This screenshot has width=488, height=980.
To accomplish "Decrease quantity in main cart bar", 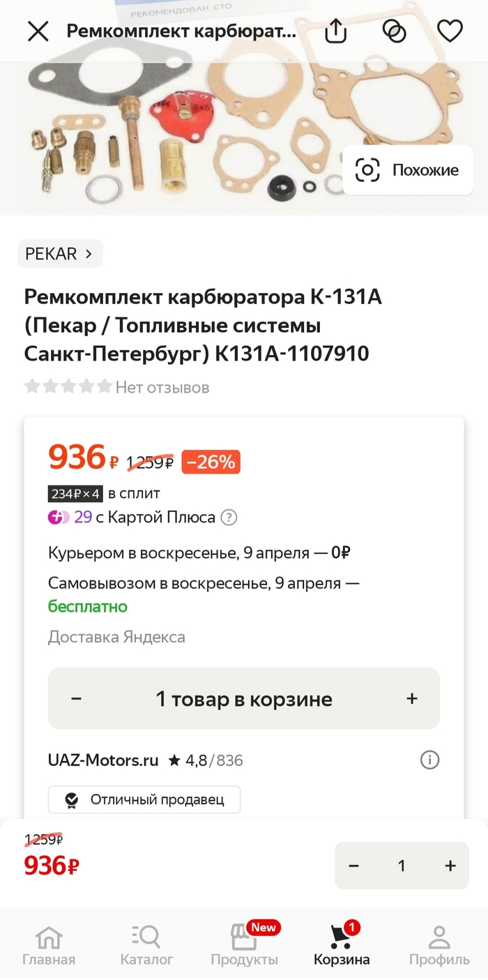I will tap(77, 699).
